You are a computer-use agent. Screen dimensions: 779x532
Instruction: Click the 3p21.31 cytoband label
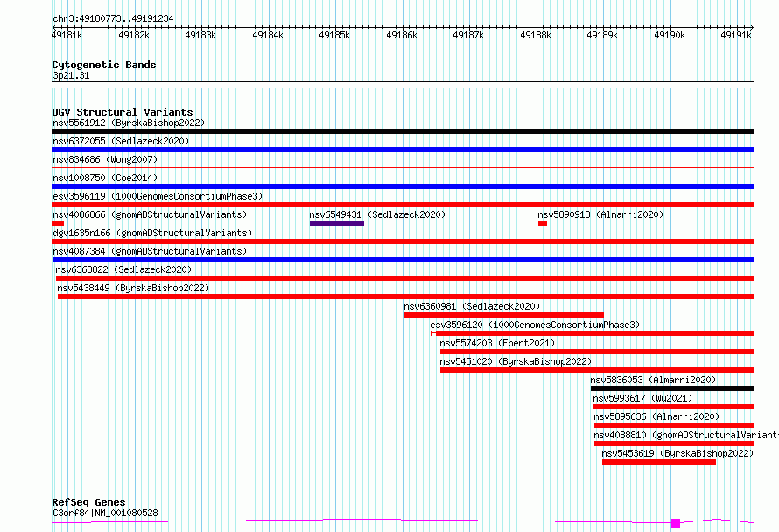point(71,76)
